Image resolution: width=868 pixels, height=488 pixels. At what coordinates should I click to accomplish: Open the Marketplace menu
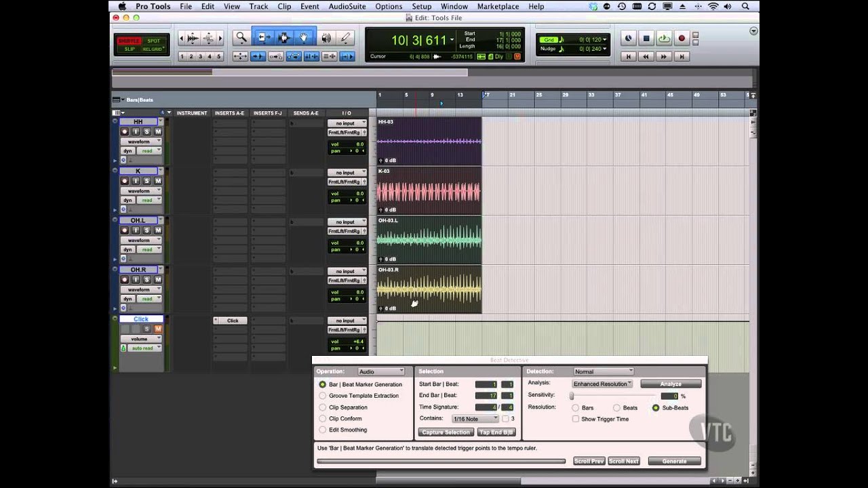[x=498, y=6]
